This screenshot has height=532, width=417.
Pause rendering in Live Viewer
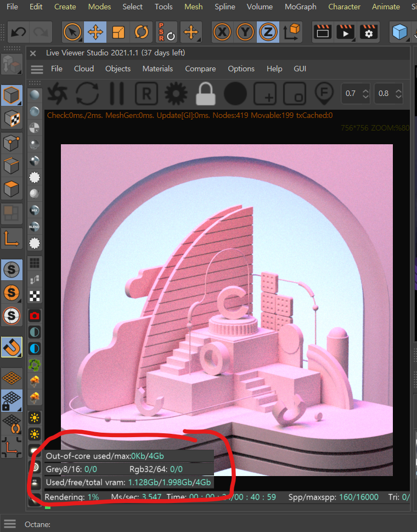(116, 94)
